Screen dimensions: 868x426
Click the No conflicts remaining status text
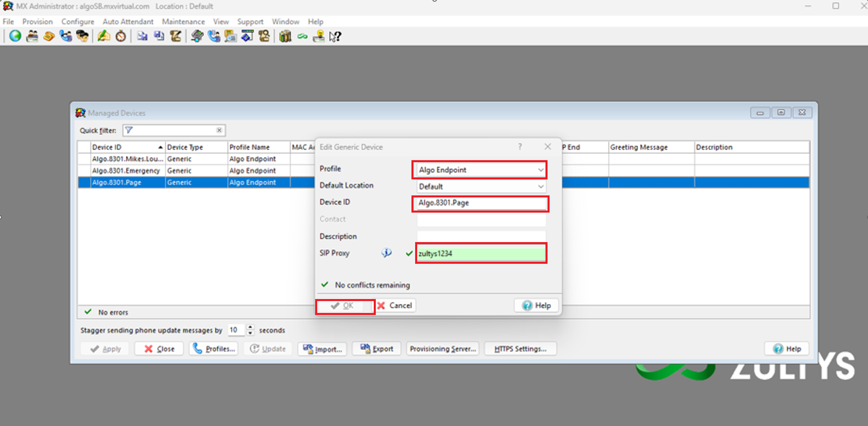372,285
